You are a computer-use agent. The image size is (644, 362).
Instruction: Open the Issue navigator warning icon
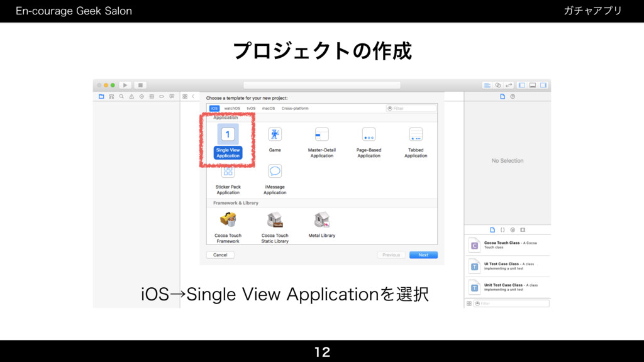coord(131,96)
